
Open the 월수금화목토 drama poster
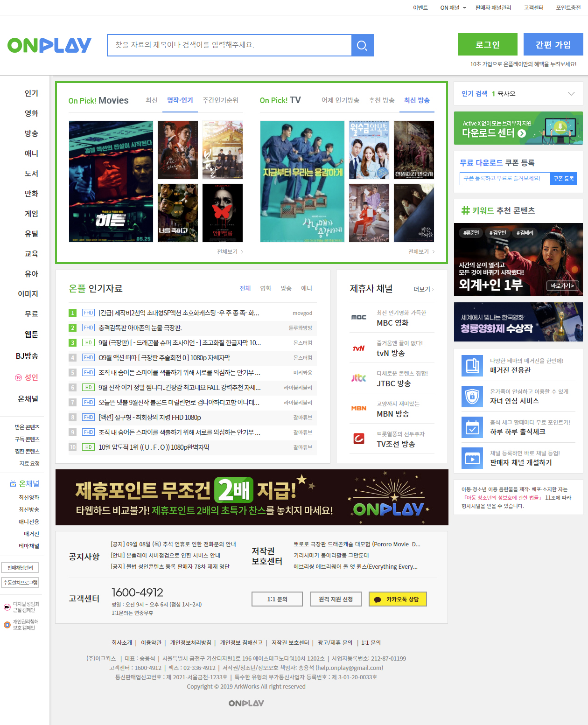pos(369,150)
